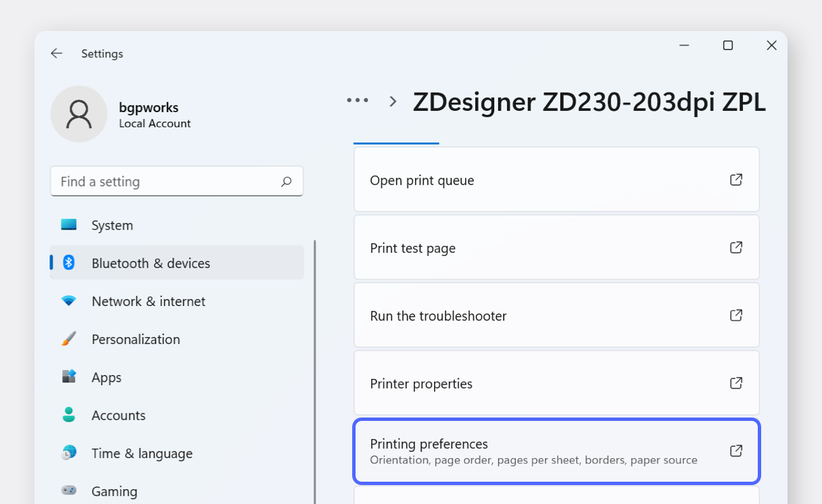Open Printer properties
The image size is (822, 504).
pyautogui.click(x=556, y=383)
